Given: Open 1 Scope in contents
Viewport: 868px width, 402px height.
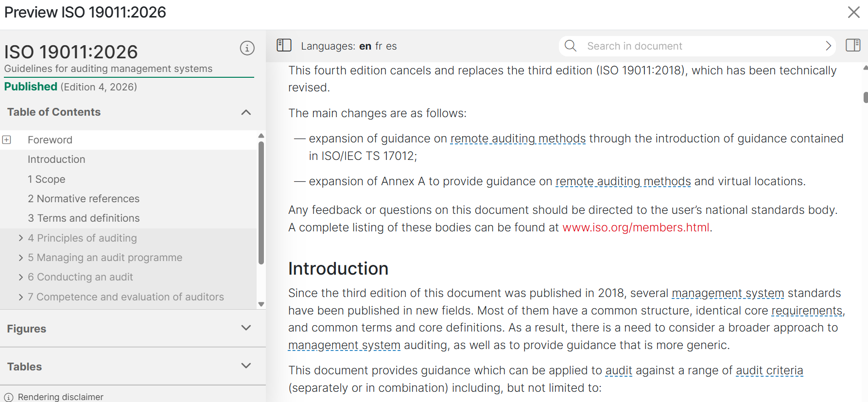Looking at the screenshot, I should click(47, 179).
